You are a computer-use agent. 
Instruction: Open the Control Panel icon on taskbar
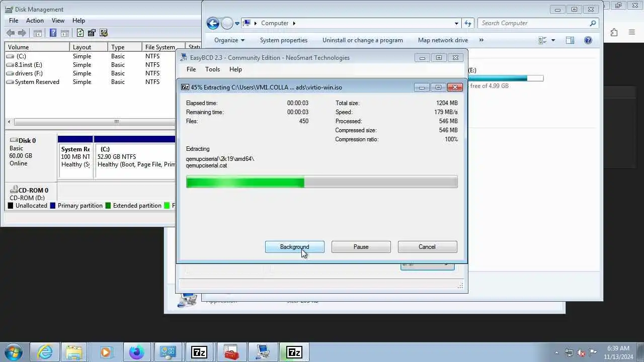[167, 352]
